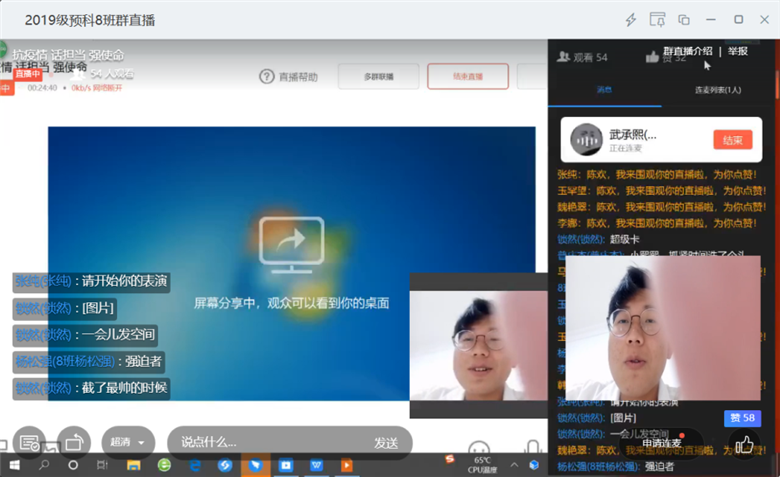Image resolution: width=780 pixels, height=477 pixels.
Task: Open the Windows Start menu
Action: [14, 465]
